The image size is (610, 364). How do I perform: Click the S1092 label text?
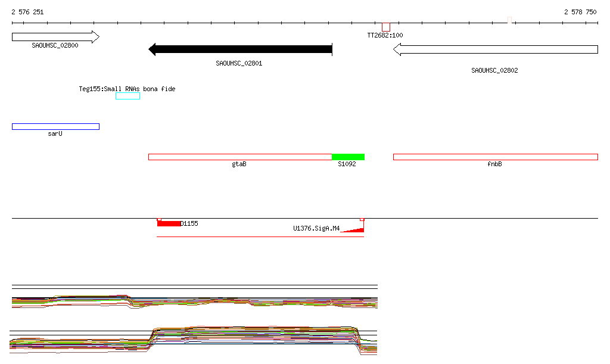click(x=347, y=164)
